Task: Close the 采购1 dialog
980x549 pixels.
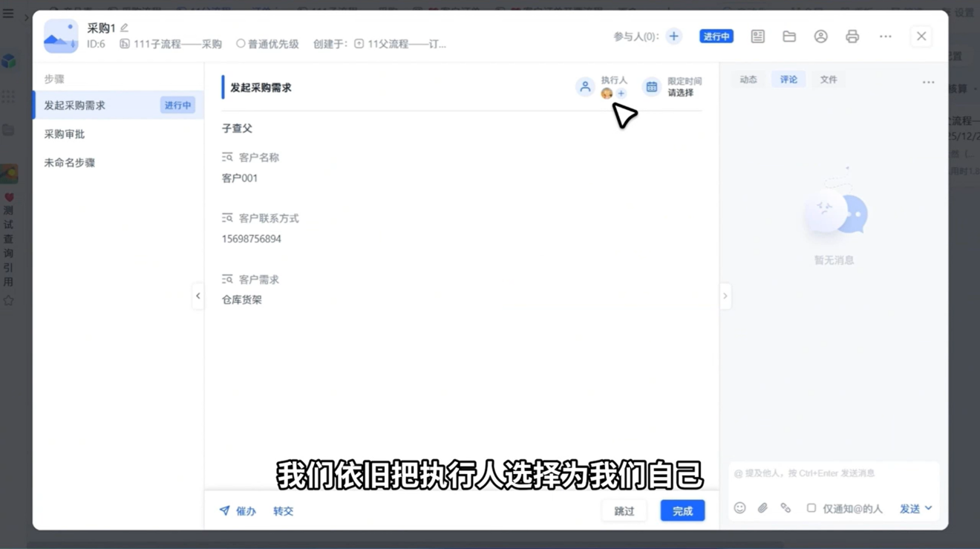Action: pyautogui.click(x=921, y=36)
